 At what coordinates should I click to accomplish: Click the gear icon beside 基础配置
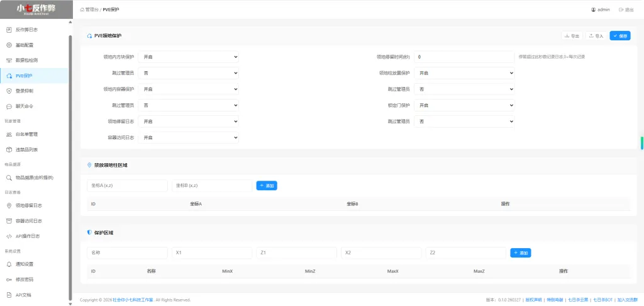tap(9, 45)
